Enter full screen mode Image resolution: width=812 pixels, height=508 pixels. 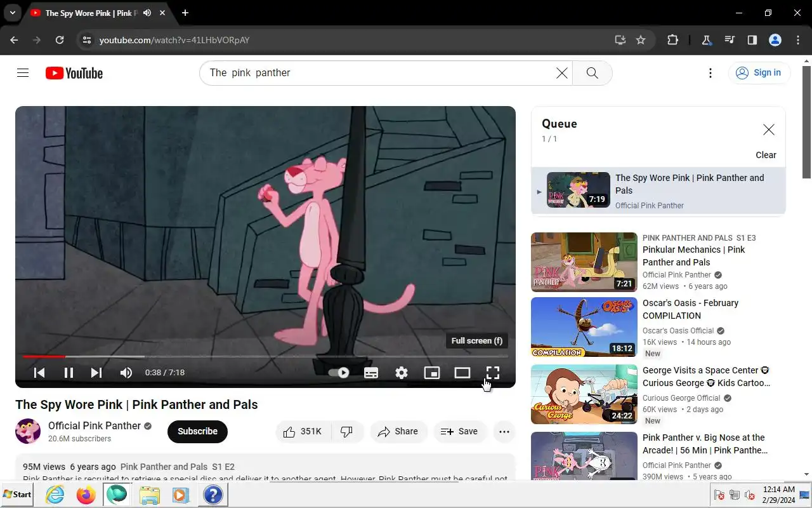pyautogui.click(x=493, y=373)
